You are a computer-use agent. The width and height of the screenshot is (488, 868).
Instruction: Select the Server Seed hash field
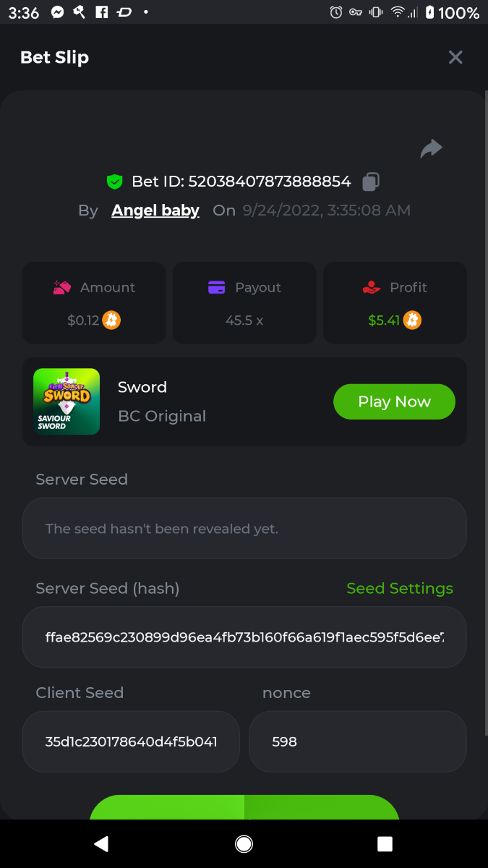pyautogui.click(x=244, y=637)
